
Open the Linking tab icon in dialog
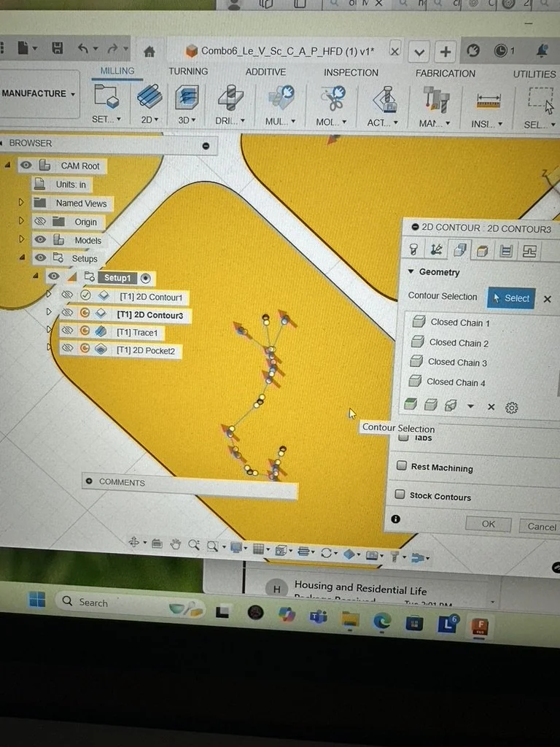click(529, 251)
